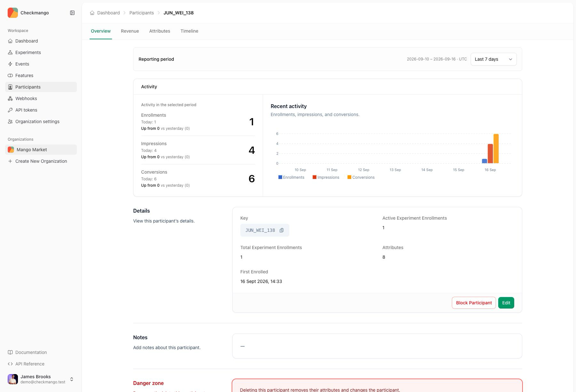Open Features from the sidebar
576x392 pixels.
point(41,75)
